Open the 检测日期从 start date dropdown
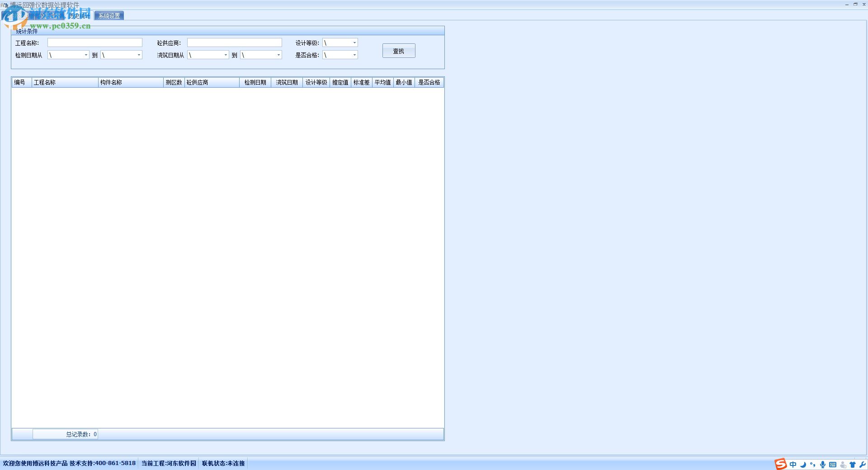The height and width of the screenshot is (470, 868). [86, 55]
